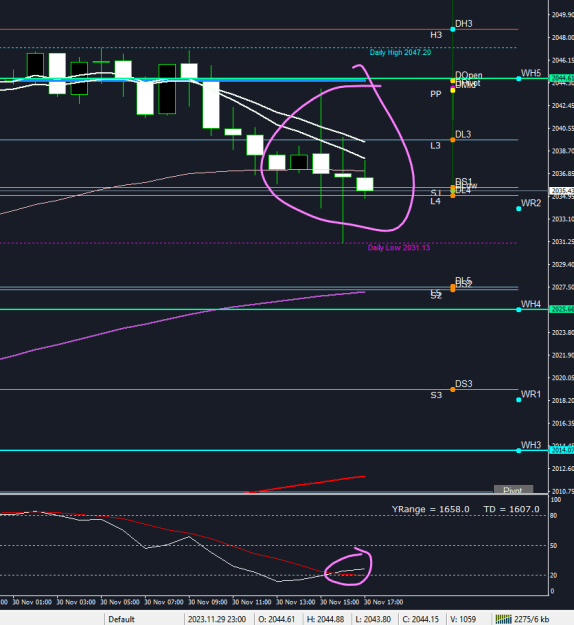Viewport: 574px width, 625px height.
Task: Click the 2275/6 kb traffic indicator
Action: pyautogui.click(x=532, y=619)
